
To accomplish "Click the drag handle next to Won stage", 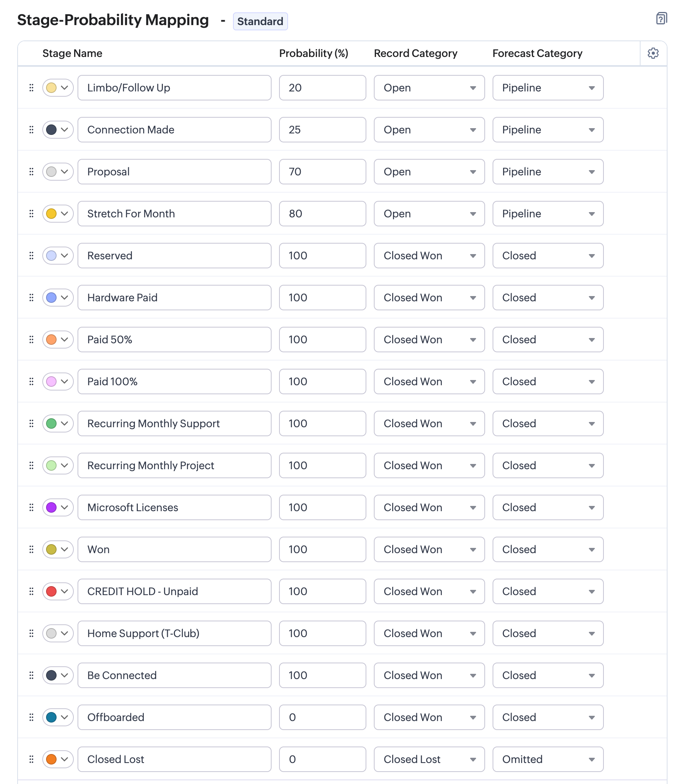I will coord(31,549).
